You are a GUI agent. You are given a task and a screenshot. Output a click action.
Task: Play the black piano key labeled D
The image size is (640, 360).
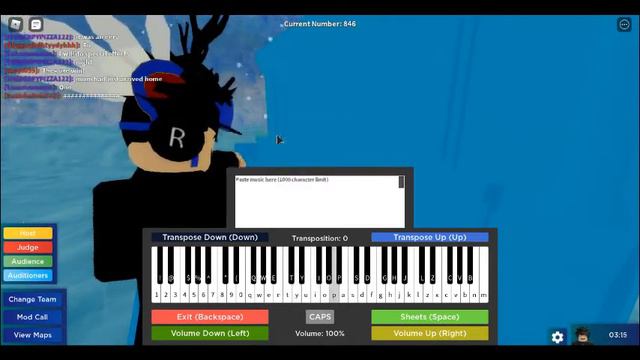coord(367,265)
